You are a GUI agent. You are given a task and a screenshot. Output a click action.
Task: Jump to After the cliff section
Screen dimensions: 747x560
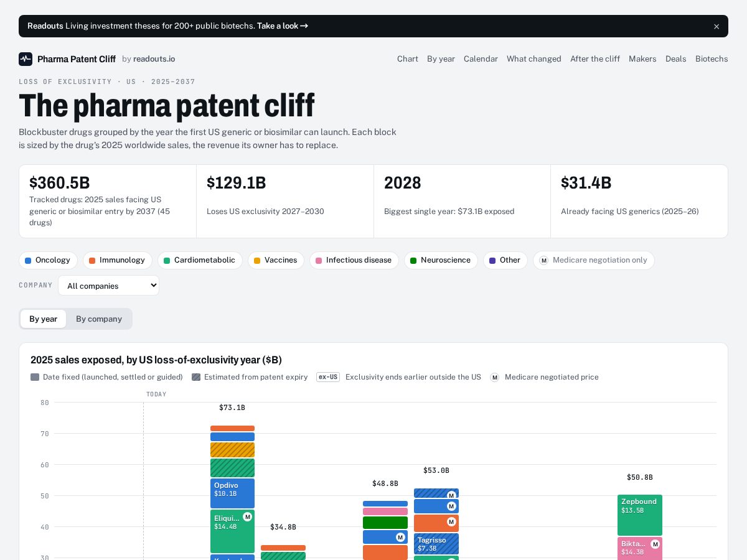coord(595,59)
